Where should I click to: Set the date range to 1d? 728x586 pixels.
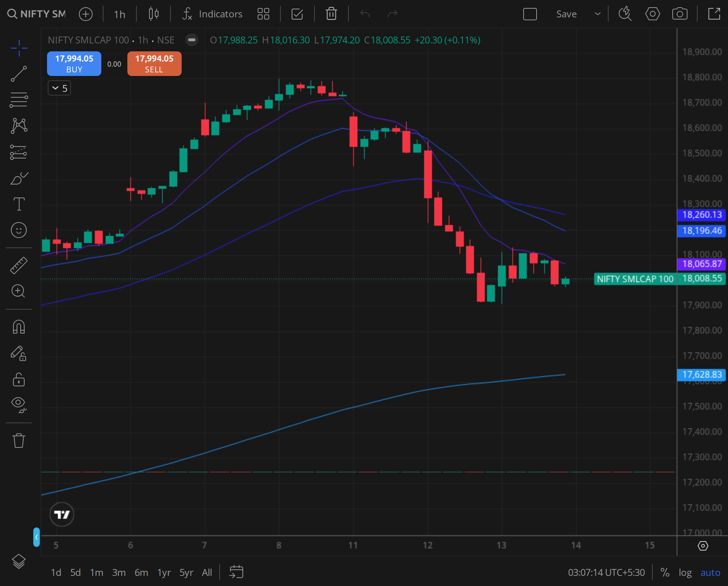[56, 573]
